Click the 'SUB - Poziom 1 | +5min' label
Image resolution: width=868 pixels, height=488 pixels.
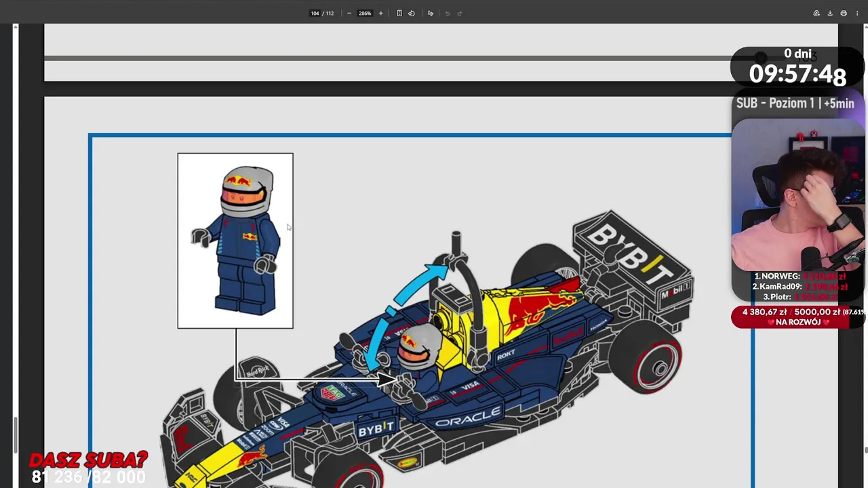(795, 104)
